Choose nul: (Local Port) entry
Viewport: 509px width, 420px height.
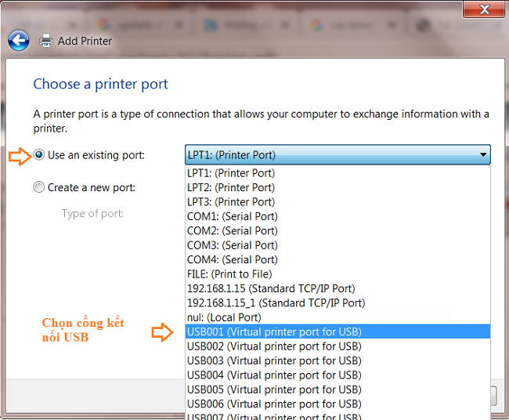click(x=224, y=317)
